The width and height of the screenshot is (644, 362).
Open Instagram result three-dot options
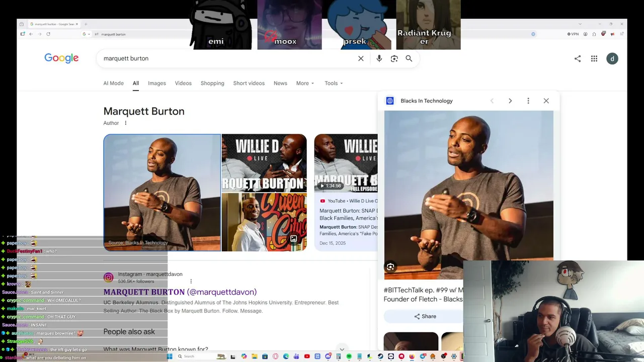point(191,281)
